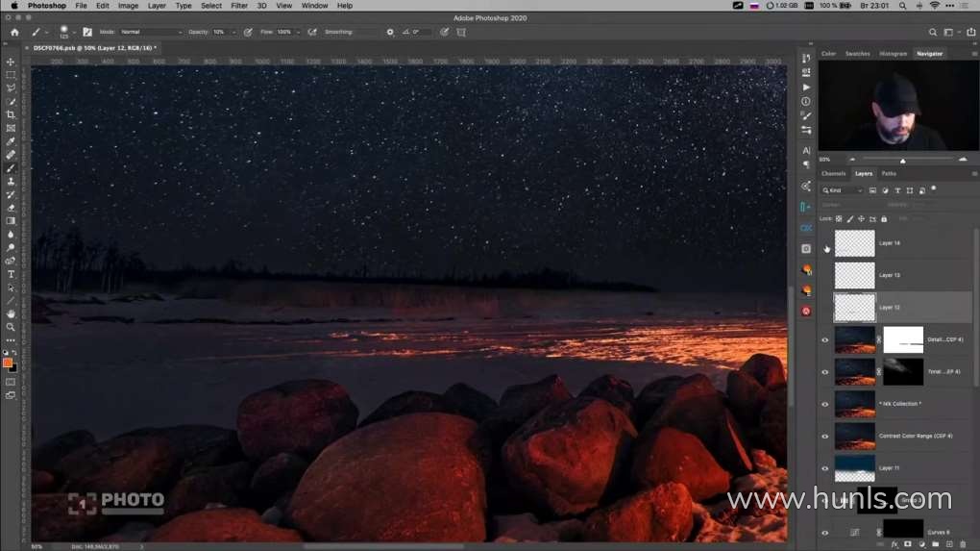
Task: Open the Smoothing options gear
Action: pyautogui.click(x=390, y=32)
